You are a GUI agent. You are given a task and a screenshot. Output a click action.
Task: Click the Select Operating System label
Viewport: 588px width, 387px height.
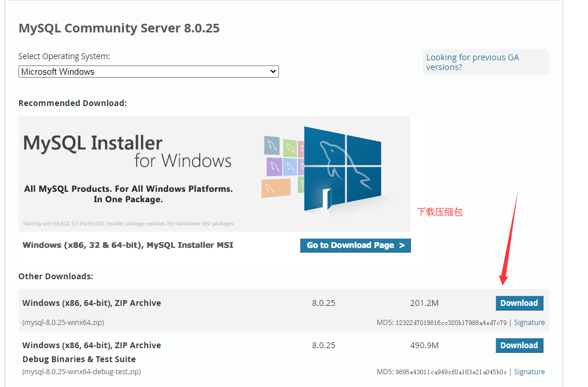coord(64,56)
